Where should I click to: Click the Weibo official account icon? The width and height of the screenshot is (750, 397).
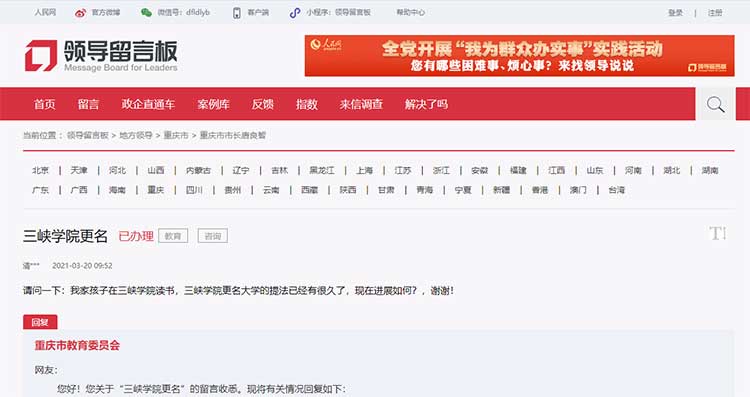click(x=80, y=13)
